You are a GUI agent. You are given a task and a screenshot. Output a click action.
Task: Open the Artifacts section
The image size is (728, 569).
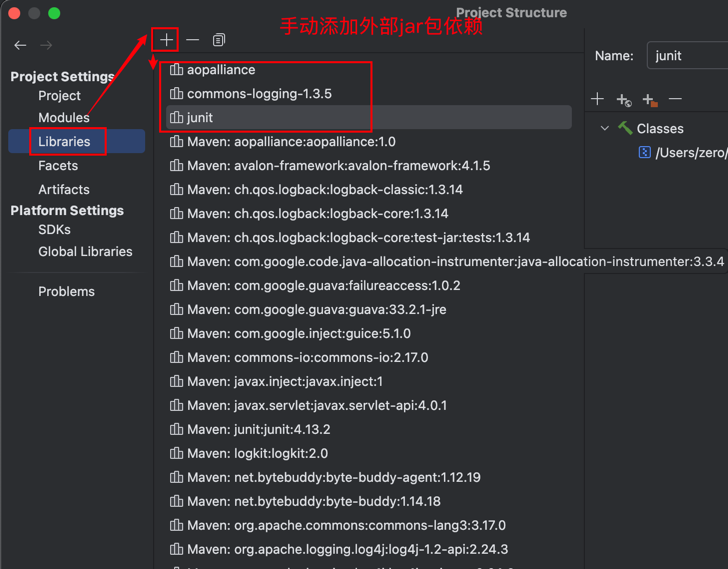[x=63, y=189]
